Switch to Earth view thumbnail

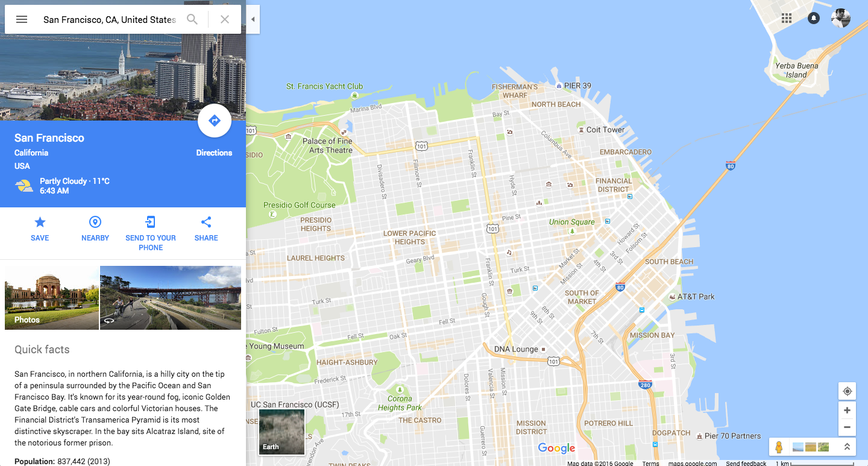pyautogui.click(x=282, y=431)
